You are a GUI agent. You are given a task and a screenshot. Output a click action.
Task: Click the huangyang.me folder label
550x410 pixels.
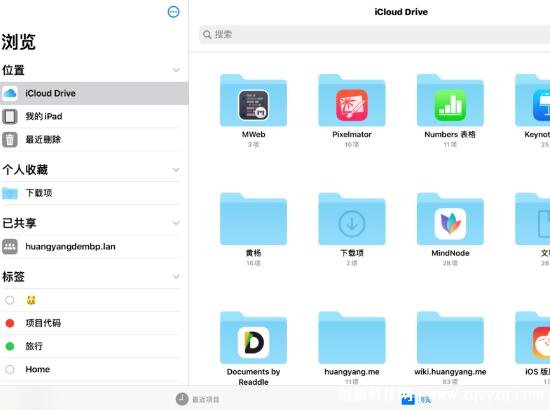tap(352, 372)
